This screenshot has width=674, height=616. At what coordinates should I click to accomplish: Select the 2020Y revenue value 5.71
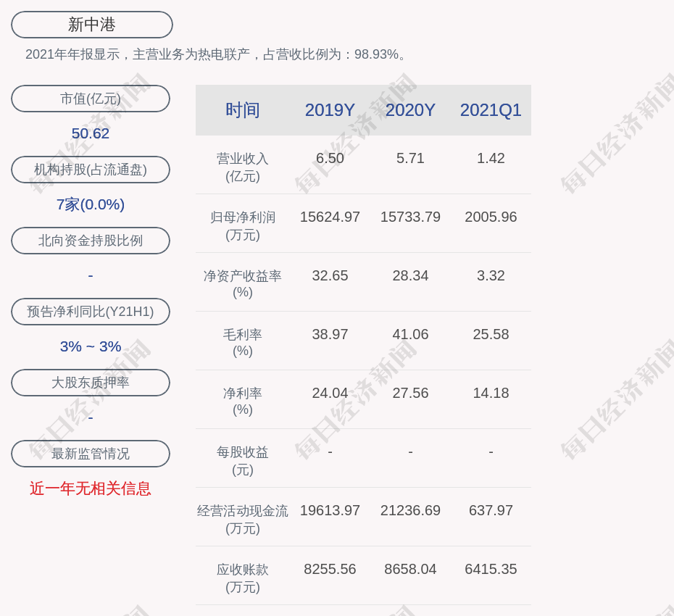[x=410, y=158]
